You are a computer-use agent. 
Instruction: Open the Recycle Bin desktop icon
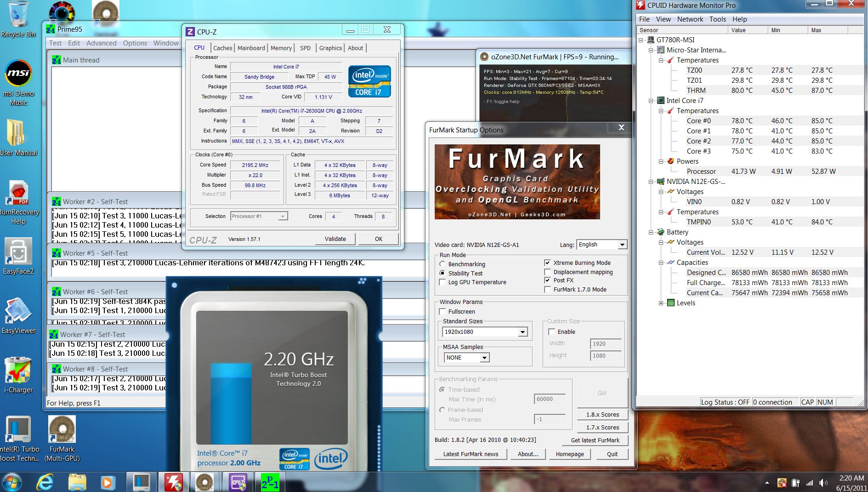(18, 18)
